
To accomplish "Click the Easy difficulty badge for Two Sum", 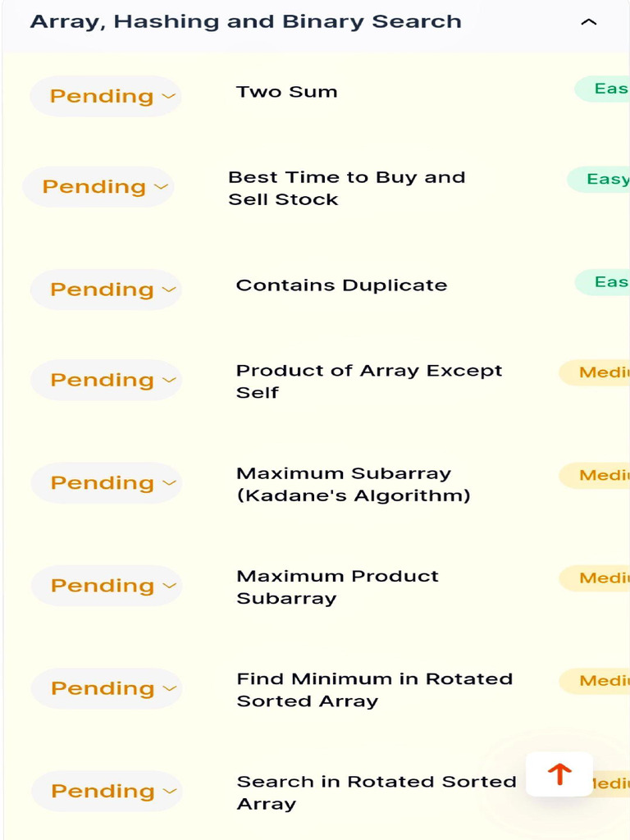I will click(x=607, y=89).
